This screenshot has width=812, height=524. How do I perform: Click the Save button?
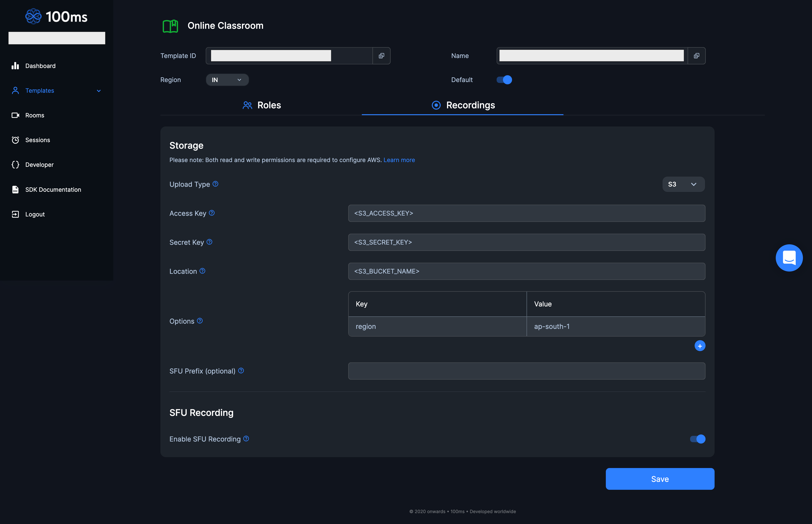click(x=659, y=479)
